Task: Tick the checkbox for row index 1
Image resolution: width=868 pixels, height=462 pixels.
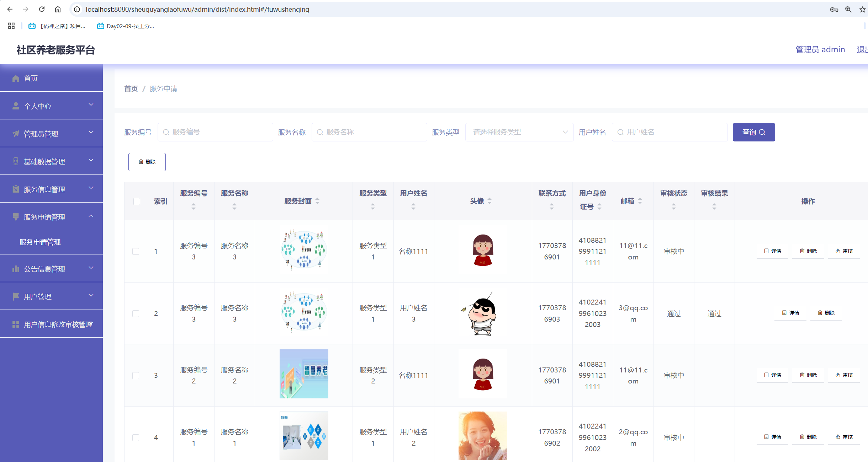Action: (136, 252)
